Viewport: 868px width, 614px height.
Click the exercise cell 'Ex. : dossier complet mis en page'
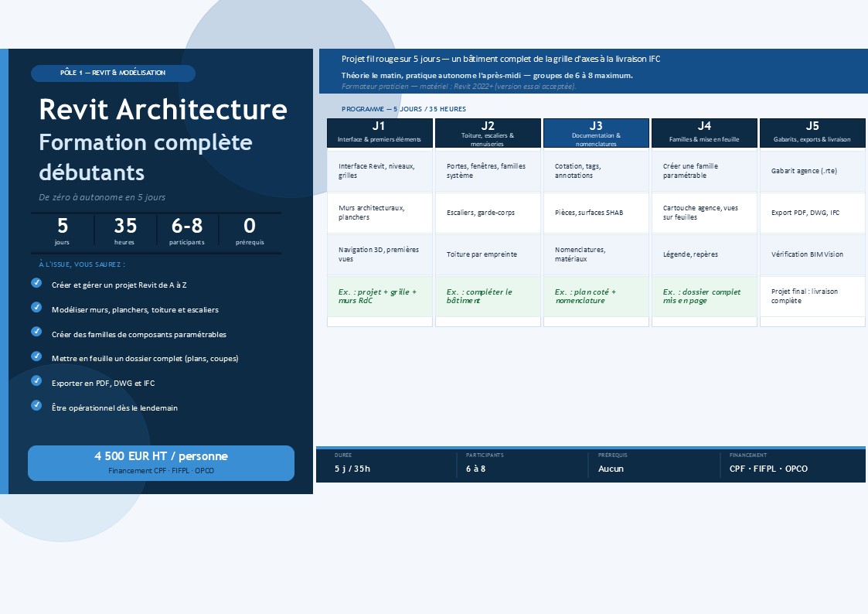(704, 296)
